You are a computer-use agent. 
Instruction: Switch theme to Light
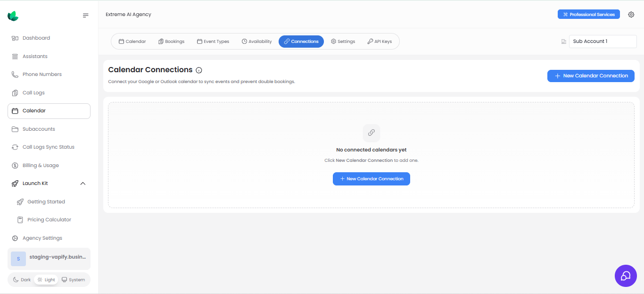click(x=46, y=280)
